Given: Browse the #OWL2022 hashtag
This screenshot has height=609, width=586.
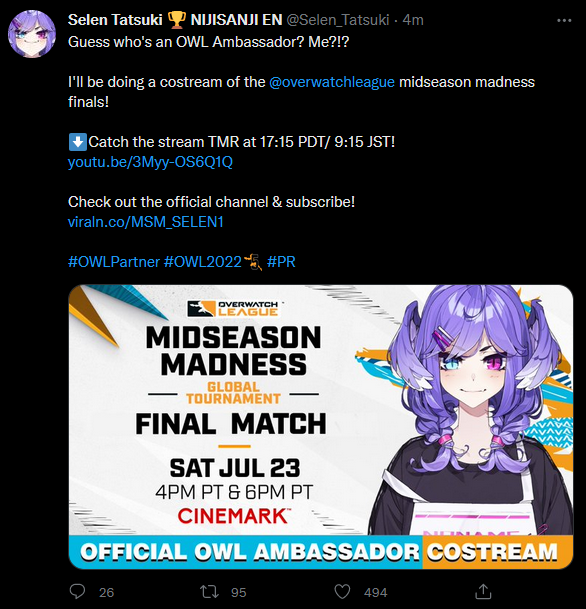Looking at the screenshot, I should (x=203, y=262).
